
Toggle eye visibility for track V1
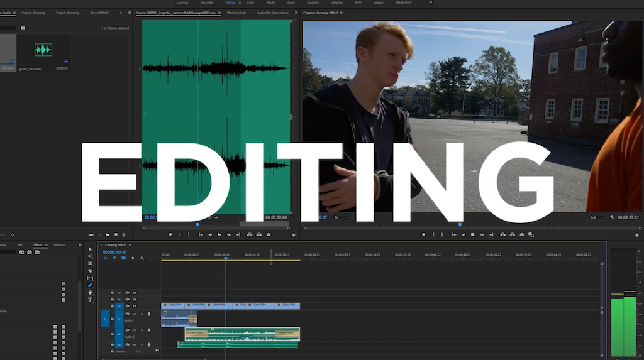(134, 307)
